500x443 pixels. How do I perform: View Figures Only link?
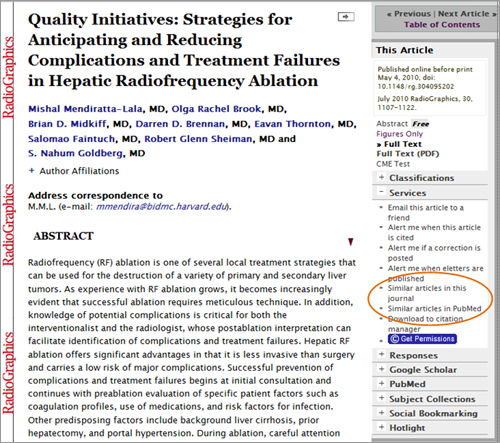pyautogui.click(x=399, y=134)
